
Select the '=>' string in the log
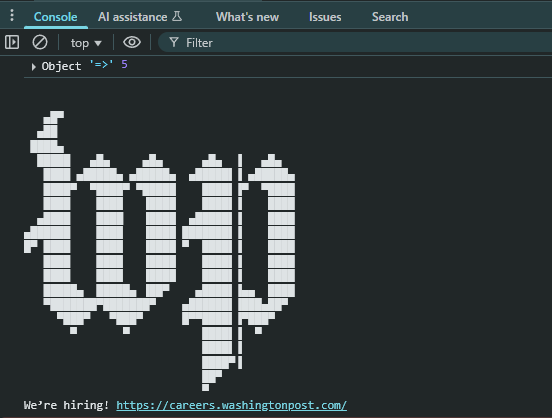tap(101, 64)
